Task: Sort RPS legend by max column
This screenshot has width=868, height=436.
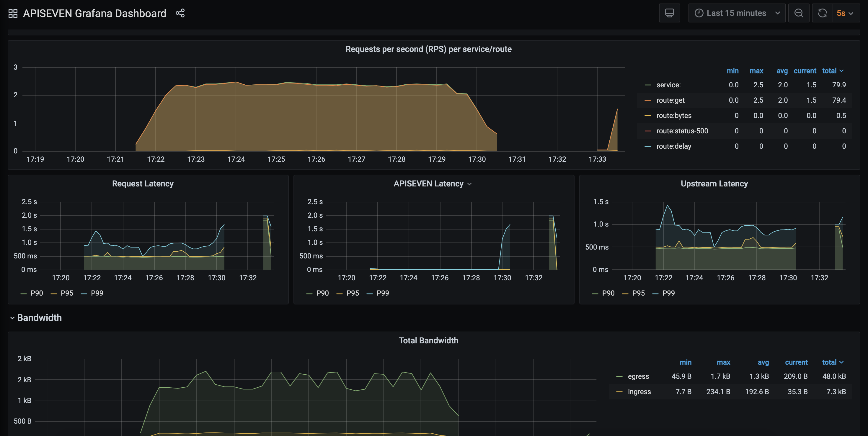Action: [x=756, y=71]
